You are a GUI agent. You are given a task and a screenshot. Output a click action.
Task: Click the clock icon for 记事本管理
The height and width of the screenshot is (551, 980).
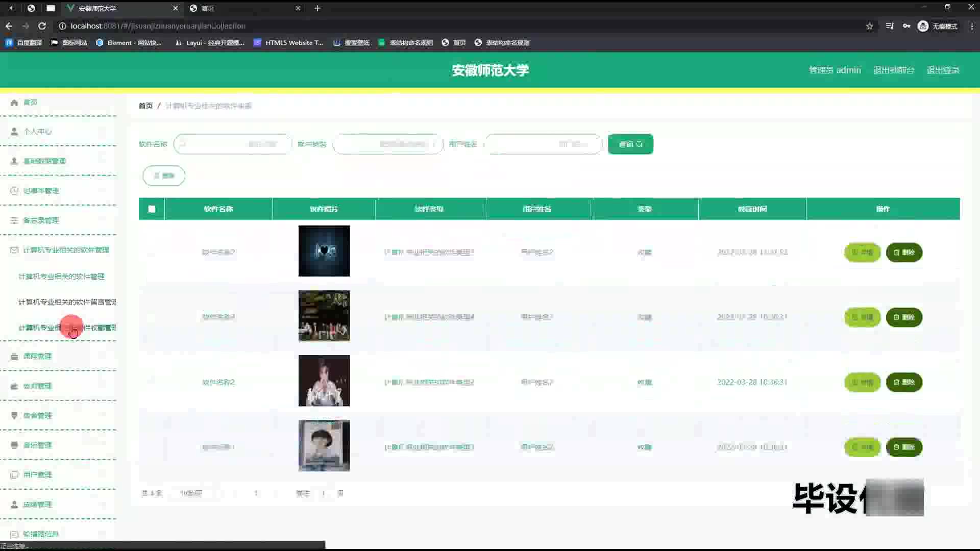pyautogui.click(x=14, y=191)
